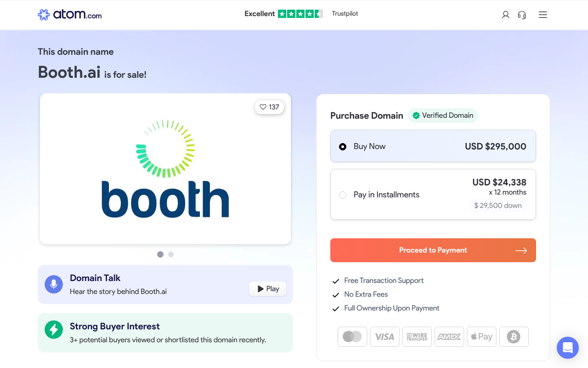Viewport: 588px width, 368px height.
Task: Click the Booth logo image
Action: [x=165, y=169]
